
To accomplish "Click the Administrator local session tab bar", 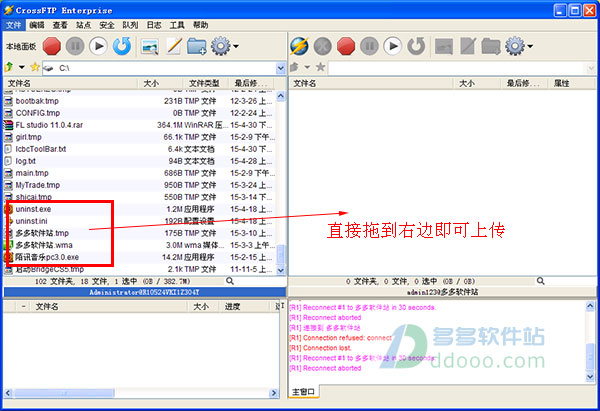I will (x=145, y=292).
